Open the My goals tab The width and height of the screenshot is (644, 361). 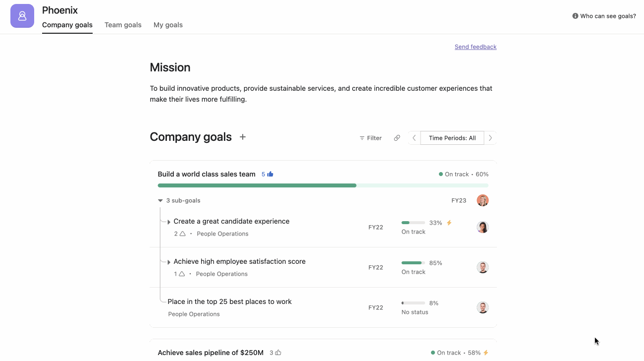[168, 25]
